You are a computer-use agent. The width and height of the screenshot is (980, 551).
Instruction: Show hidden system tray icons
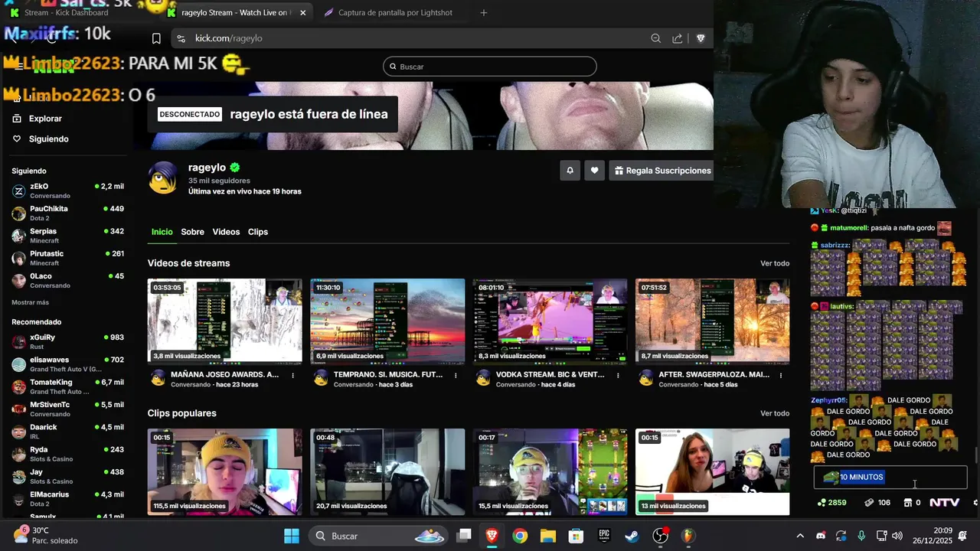point(800,536)
